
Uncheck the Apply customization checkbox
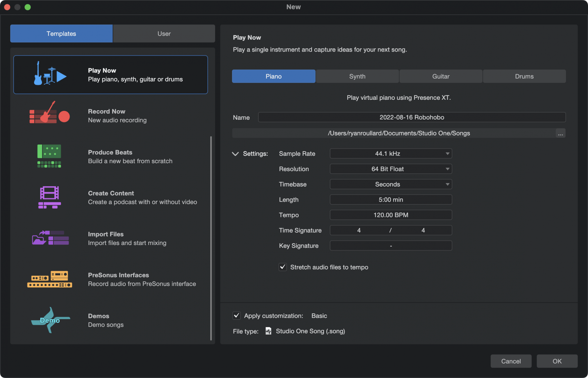click(237, 316)
